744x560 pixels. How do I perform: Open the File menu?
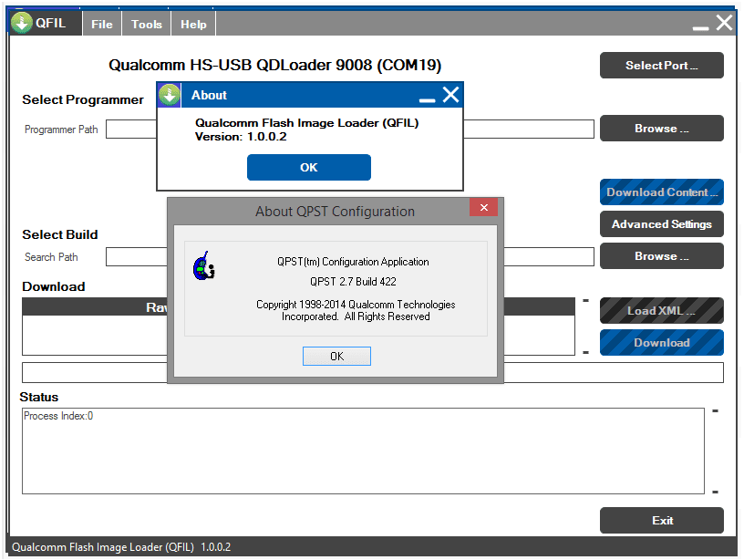pos(102,25)
